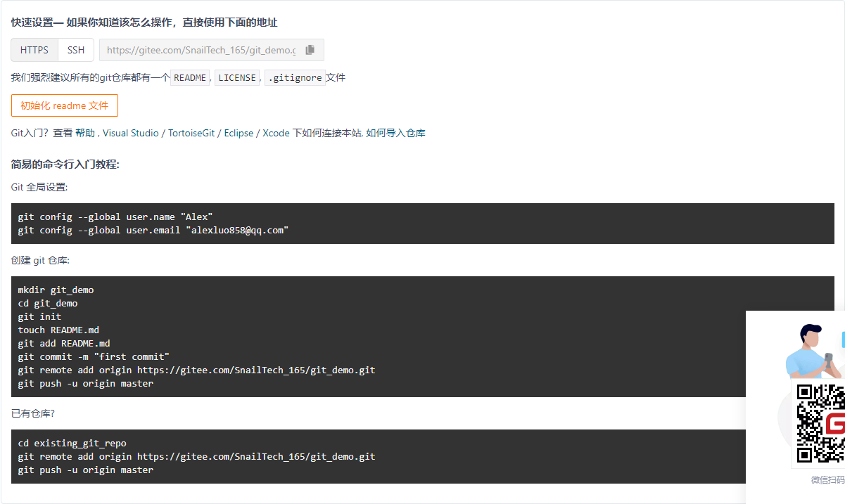Click the git init command line
This screenshot has width=845, height=504.
coord(39,316)
